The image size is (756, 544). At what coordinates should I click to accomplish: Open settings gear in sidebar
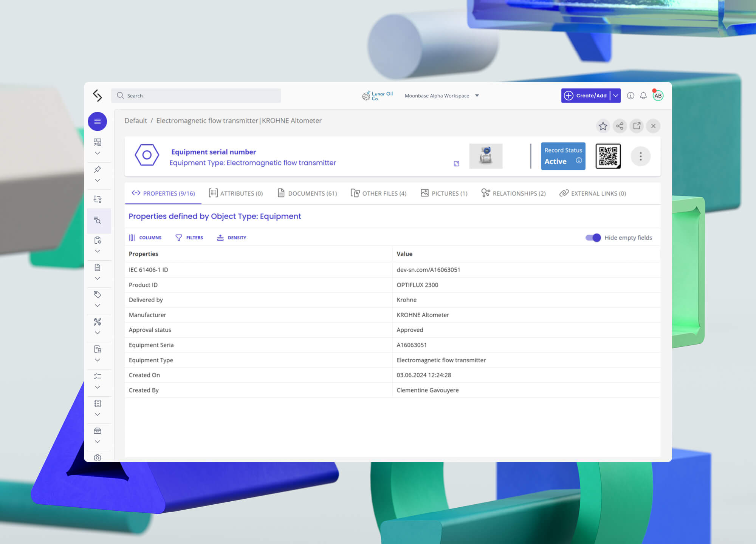(x=98, y=457)
